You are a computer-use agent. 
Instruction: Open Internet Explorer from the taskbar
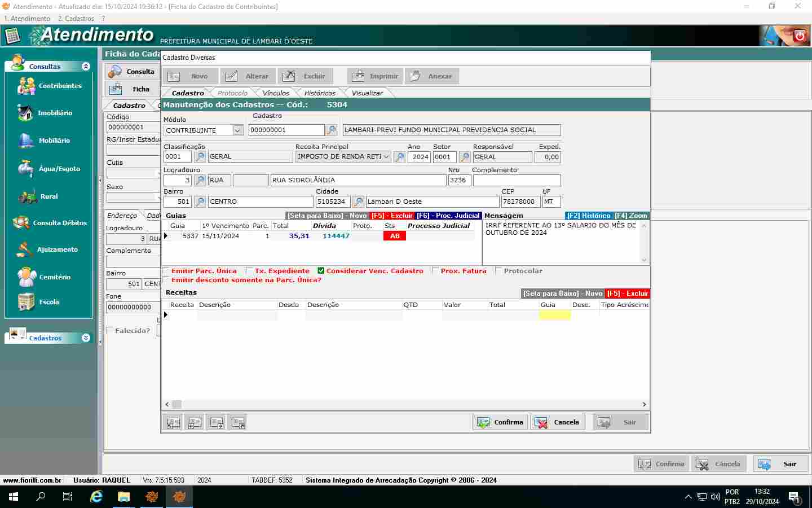pos(96,497)
